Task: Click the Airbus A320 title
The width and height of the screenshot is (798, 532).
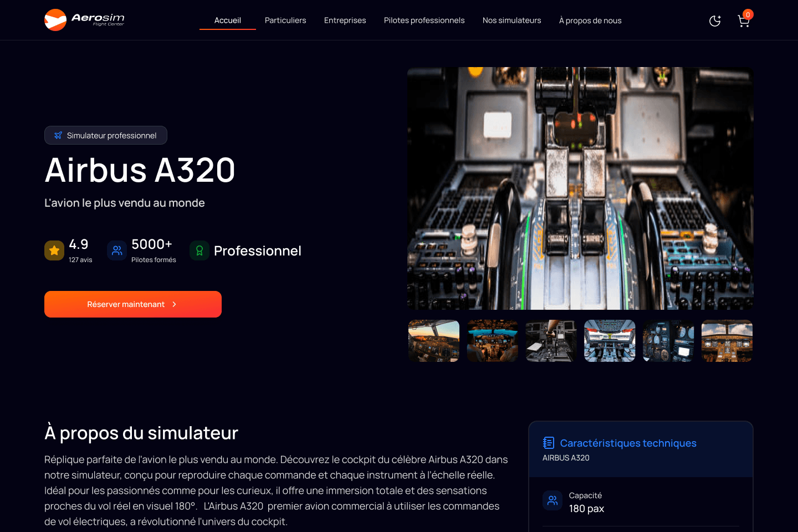Action: (140, 170)
